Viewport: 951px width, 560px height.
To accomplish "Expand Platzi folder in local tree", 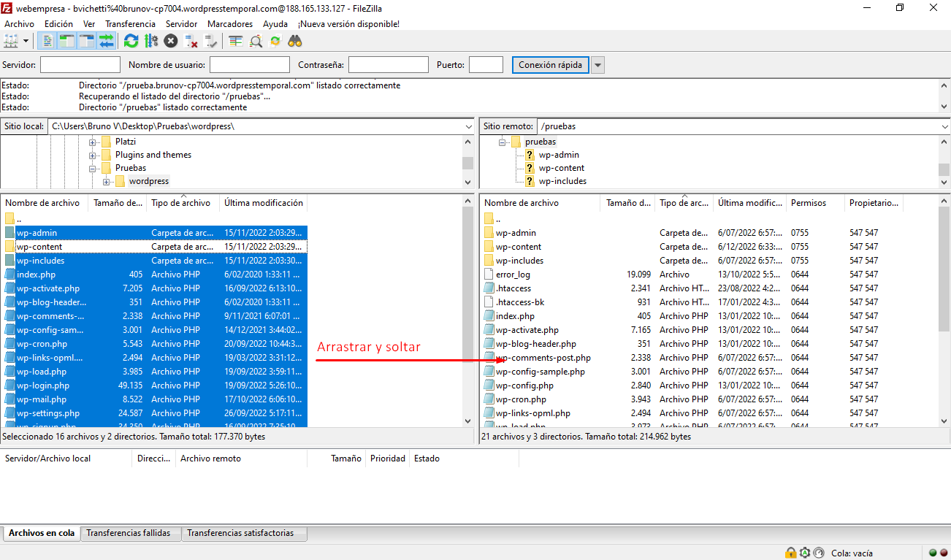I will click(93, 142).
